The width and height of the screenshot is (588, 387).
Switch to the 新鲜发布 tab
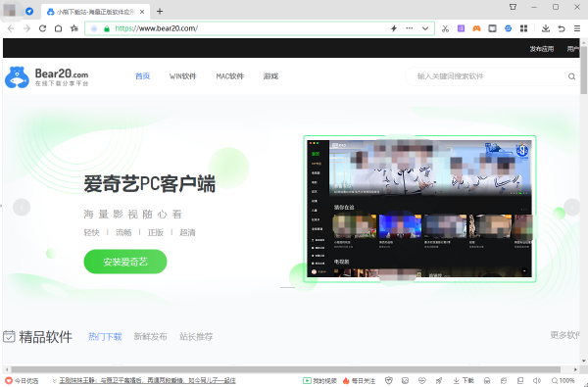point(150,336)
